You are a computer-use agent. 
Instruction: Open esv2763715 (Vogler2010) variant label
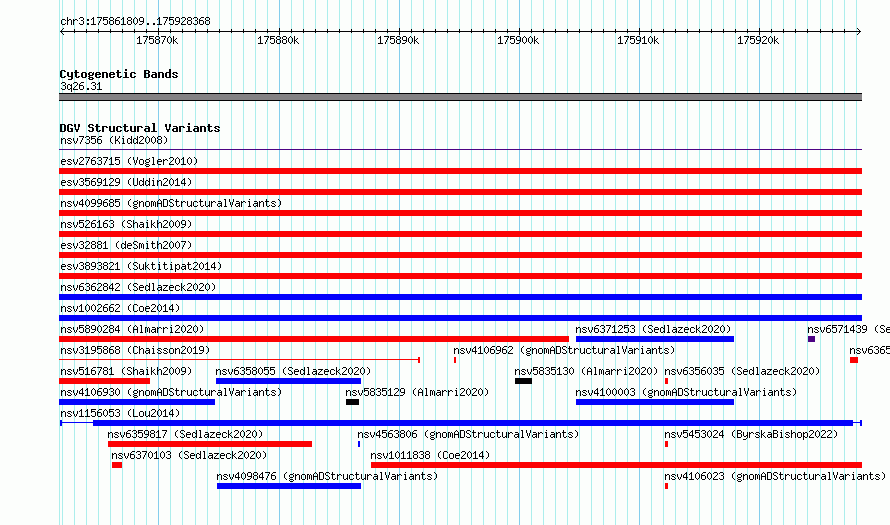click(x=129, y=161)
